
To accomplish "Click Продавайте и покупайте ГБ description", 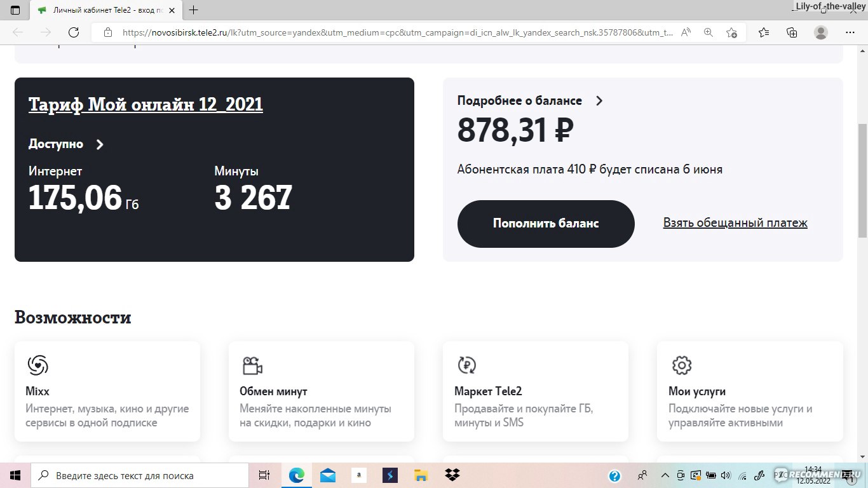I will pyautogui.click(x=524, y=416).
